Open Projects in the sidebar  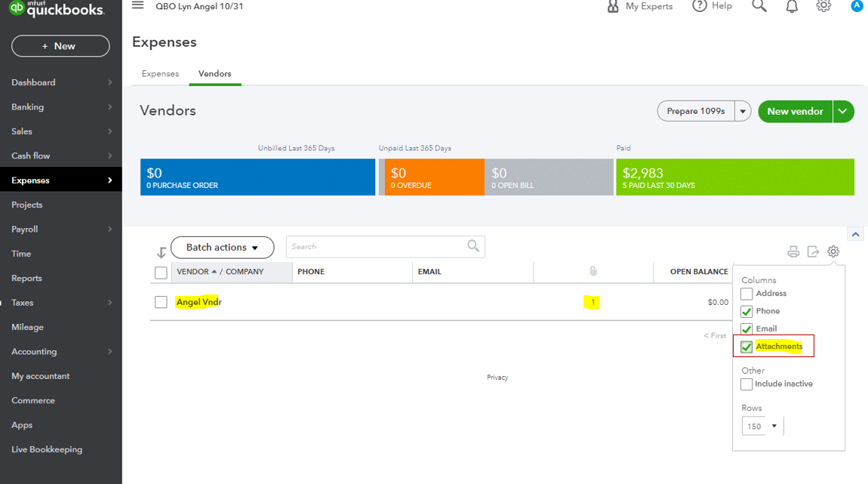click(x=27, y=205)
